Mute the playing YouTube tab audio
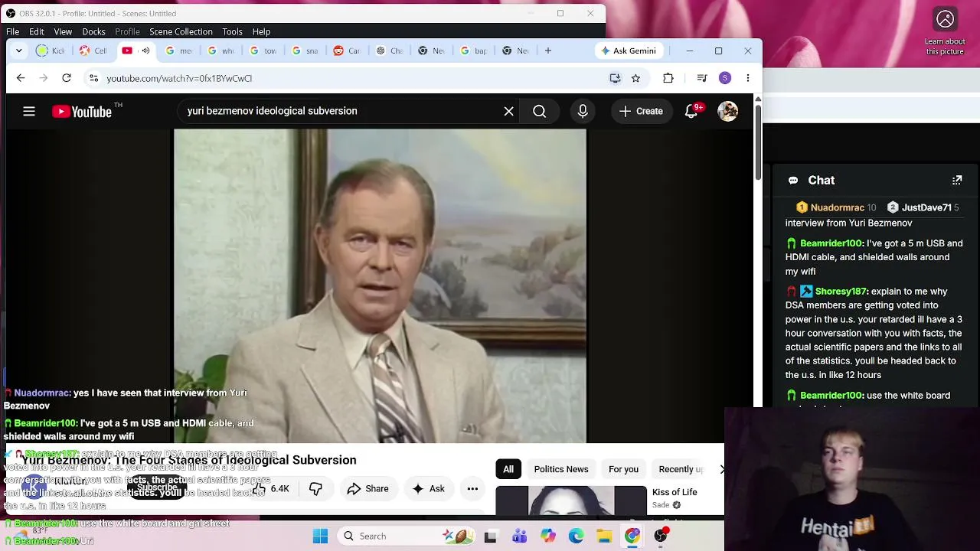The width and height of the screenshot is (980, 551). coord(145,51)
